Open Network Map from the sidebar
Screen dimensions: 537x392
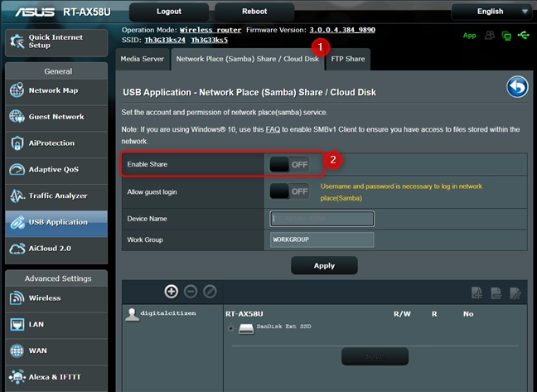coord(56,90)
